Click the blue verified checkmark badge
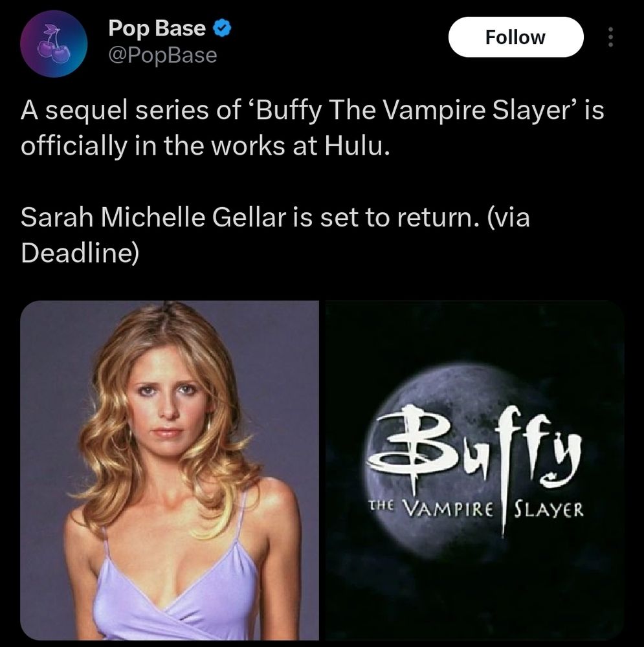This screenshot has height=647, width=644. point(222,28)
